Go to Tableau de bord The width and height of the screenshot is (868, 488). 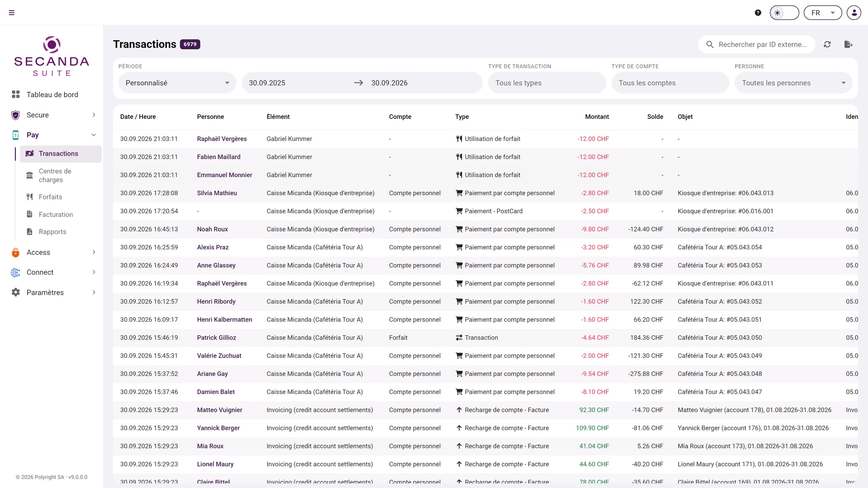point(52,94)
